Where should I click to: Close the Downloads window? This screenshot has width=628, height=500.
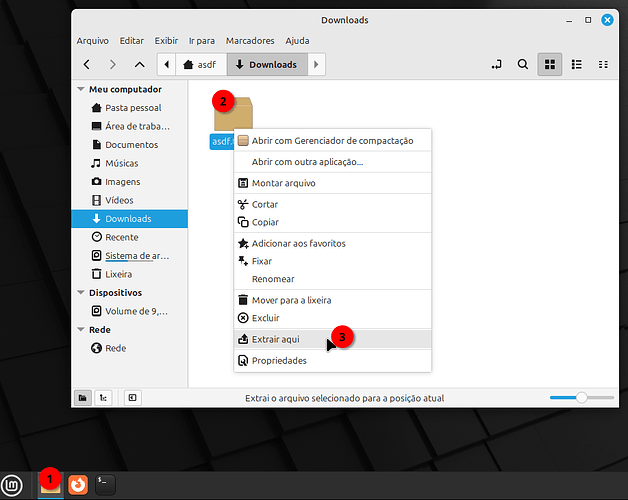click(607, 20)
